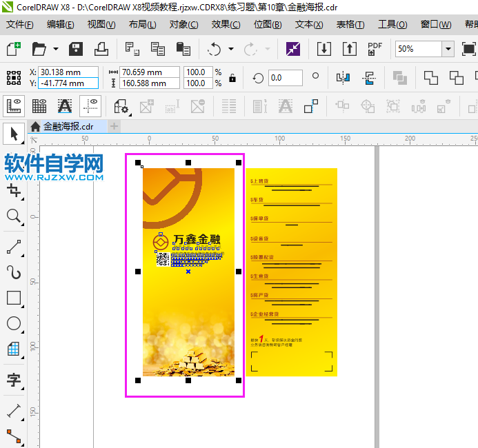
Task: Click the rotation angle input field
Action: click(x=285, y=77)
